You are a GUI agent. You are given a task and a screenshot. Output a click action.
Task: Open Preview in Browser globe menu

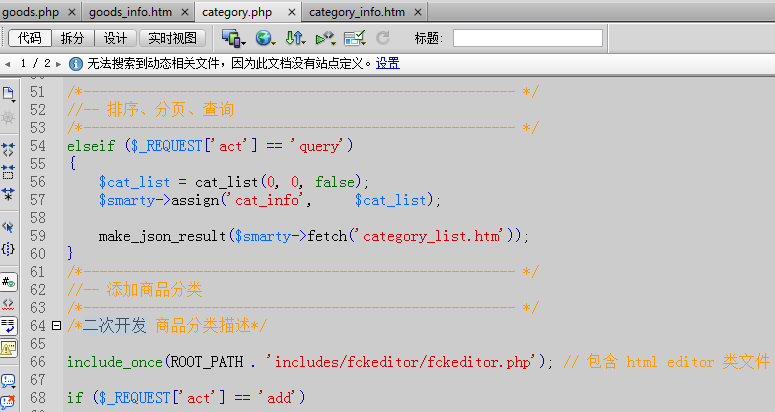(x=265, y=38)
